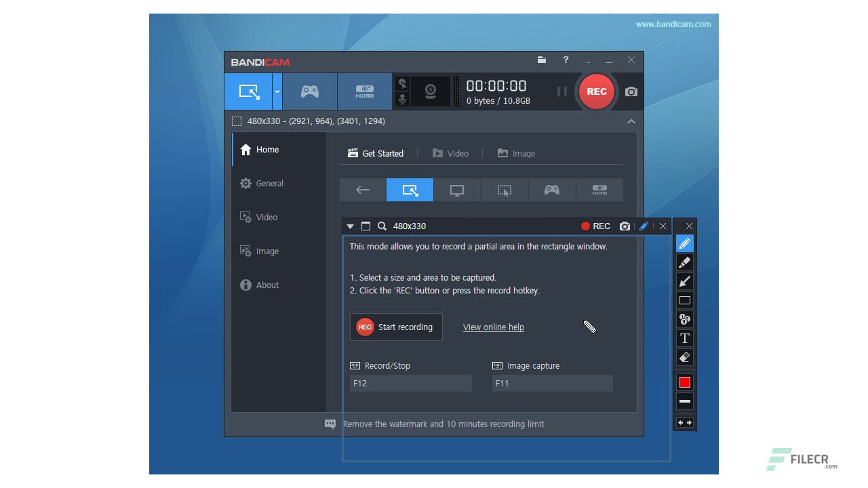Click the red pen color swatch
This screenshot has width=868, height=488.
pos(684,382)
